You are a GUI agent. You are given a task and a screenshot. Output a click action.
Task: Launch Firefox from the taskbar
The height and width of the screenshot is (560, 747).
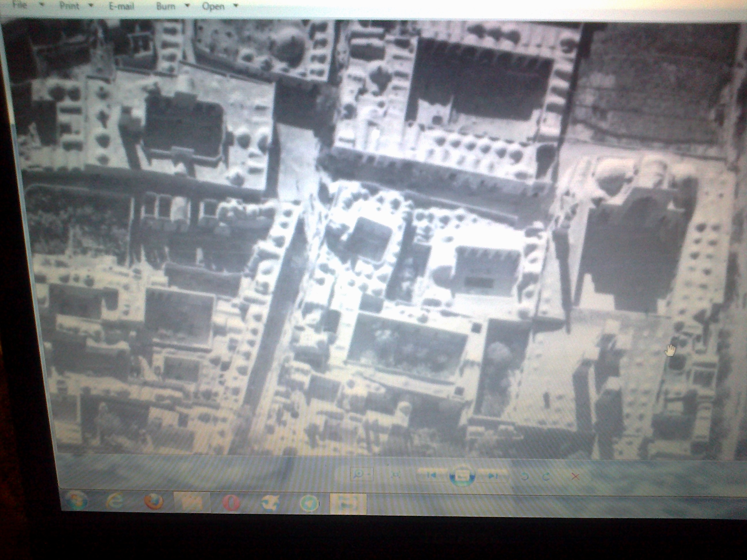pyautogui.click(x=154, y=502)
